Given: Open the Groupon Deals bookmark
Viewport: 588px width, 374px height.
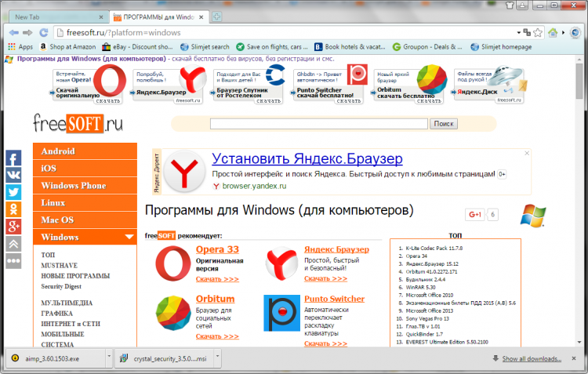Looking at the screenshot, I should pos(427,47).
